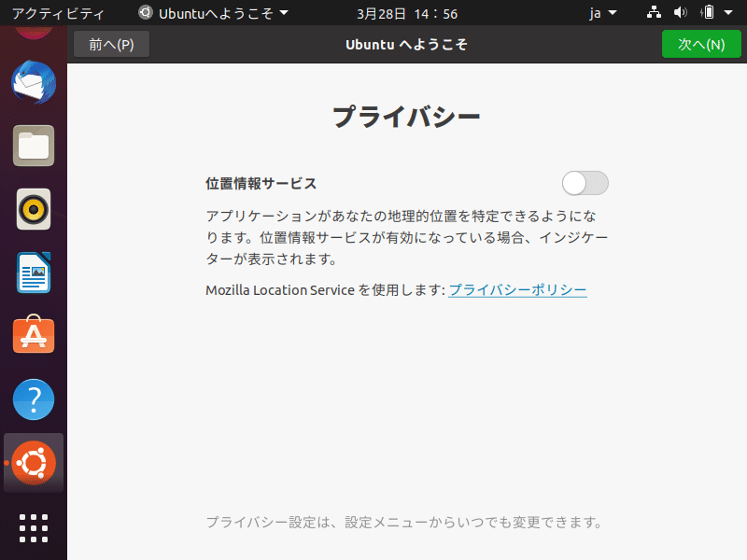Open LibreOffice Writer from the dock

pos(34,273)
